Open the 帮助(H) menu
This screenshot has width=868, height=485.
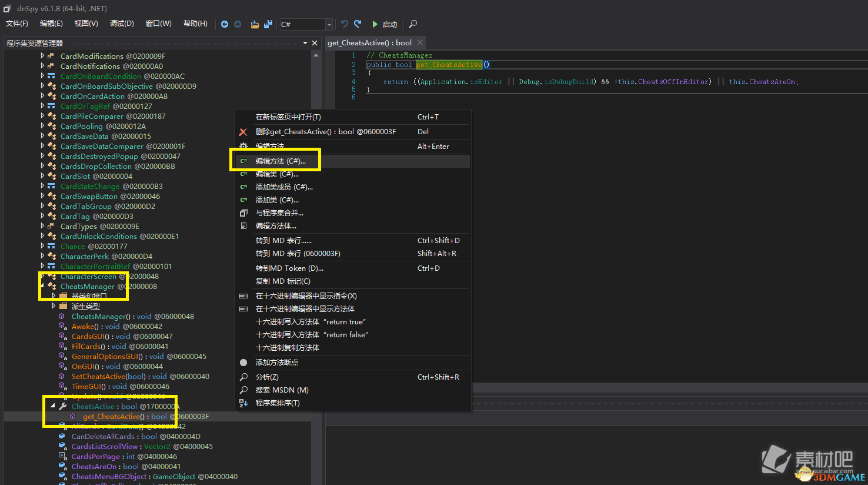(x=195, y=24)
